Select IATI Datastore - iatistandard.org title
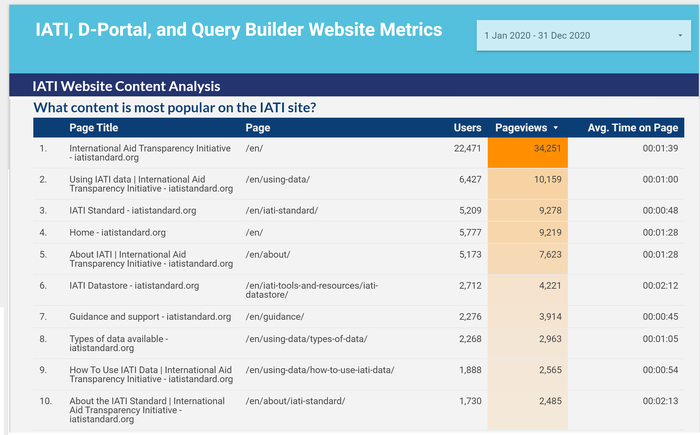The width and height of the screenshot is (700, 435). pyautogui.click(x=134, y=286)
